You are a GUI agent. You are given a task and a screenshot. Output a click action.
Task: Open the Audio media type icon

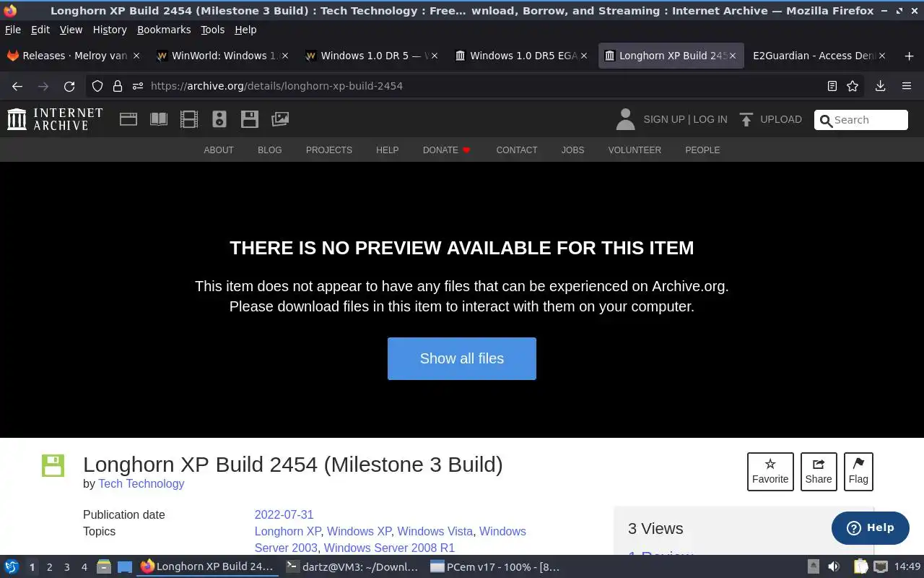[219, 119]
